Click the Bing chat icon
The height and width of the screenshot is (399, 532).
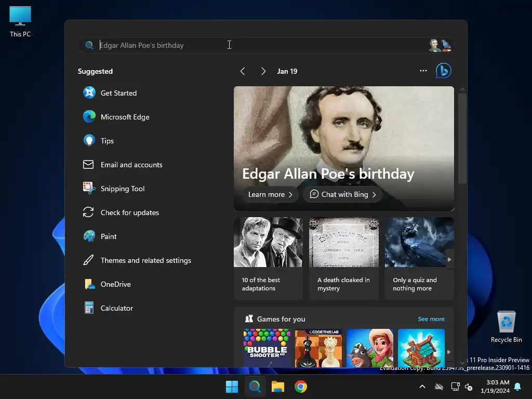pyautogui.click(x=444, y=71)
